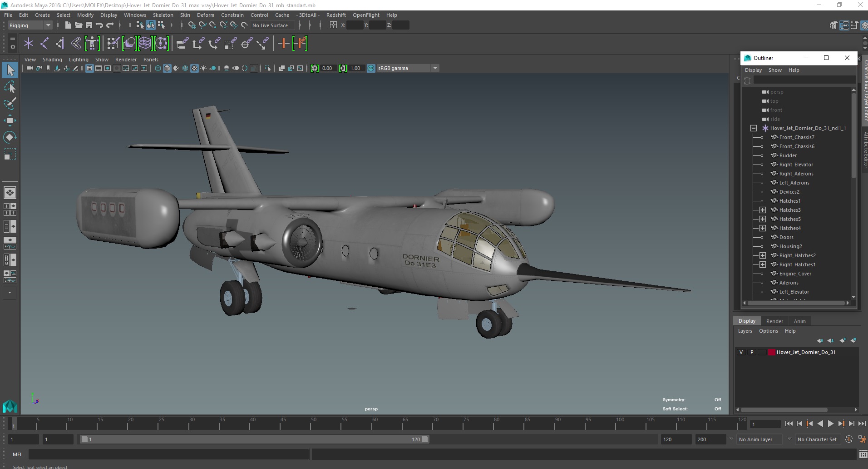Activate the Lasso Select tool
This screenshot has width=868, height=469.
(x=10, y=87)
